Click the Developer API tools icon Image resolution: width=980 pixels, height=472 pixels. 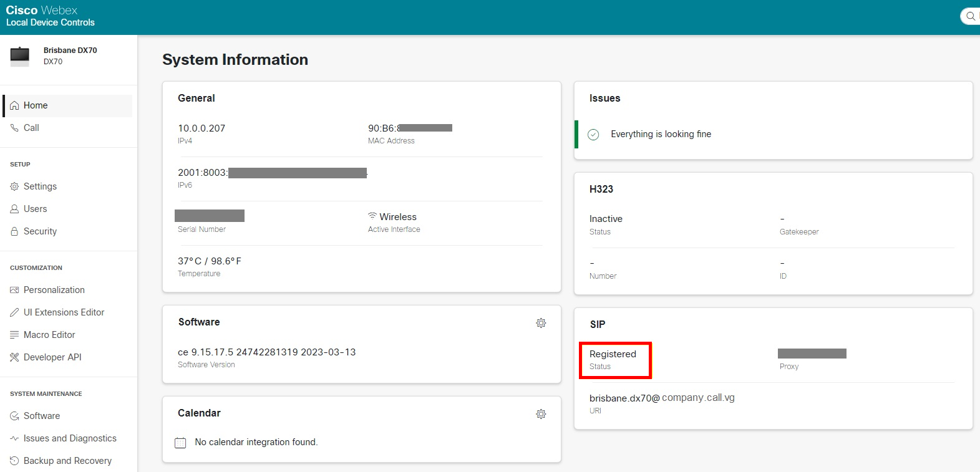click(14, 357)
